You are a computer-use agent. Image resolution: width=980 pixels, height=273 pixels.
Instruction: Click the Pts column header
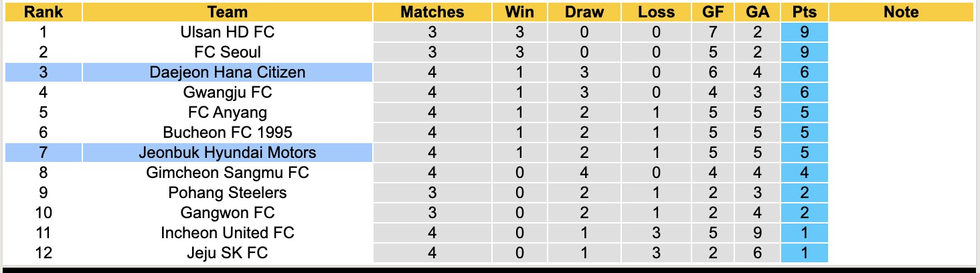point(804,12)
